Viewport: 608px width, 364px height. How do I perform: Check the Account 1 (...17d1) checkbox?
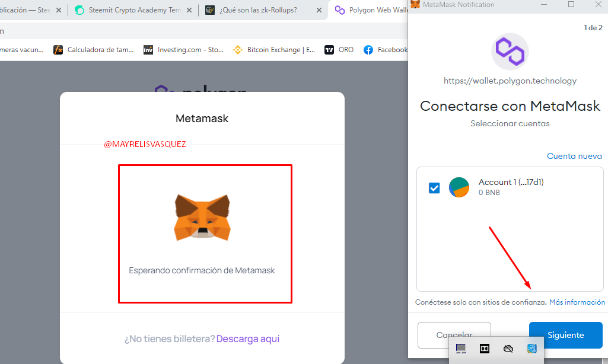pos(434,188)
